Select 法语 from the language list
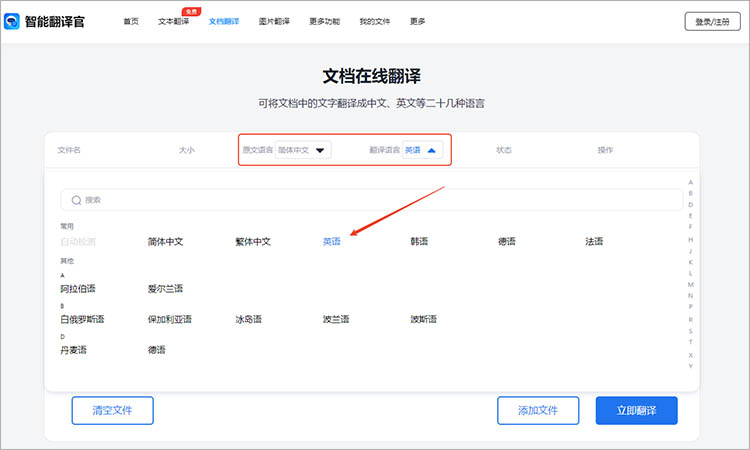 (x=594, y=241)
